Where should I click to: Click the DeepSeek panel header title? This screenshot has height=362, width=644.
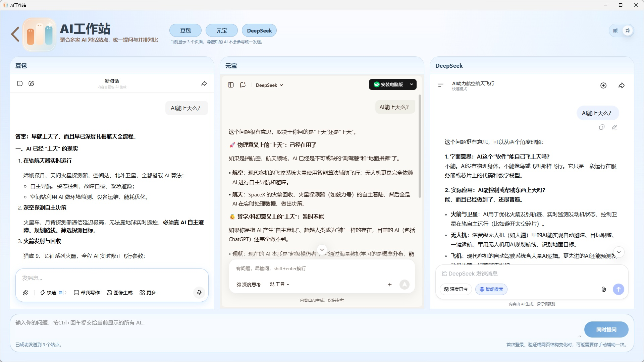coord(449,66)
